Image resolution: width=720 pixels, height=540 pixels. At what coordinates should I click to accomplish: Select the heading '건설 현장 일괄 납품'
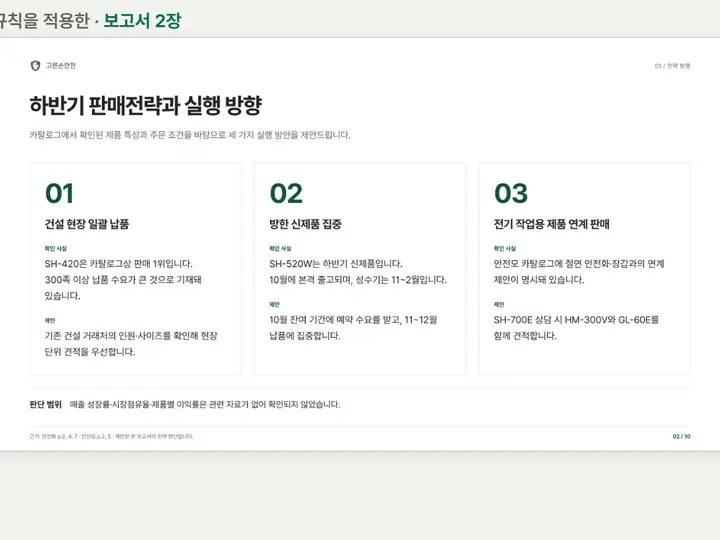tap(87, 224)
